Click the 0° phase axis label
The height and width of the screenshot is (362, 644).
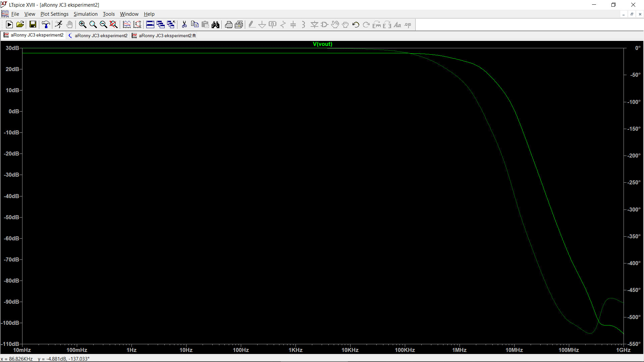point(638,48)
